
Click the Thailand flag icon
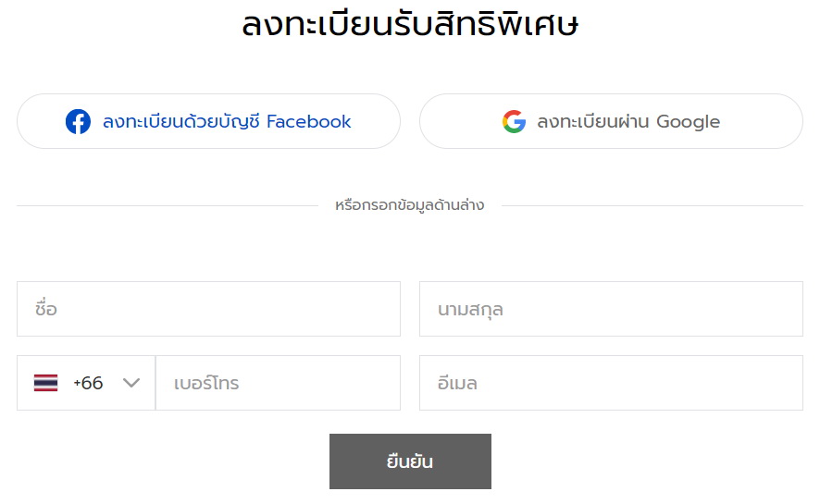(45, 383)
